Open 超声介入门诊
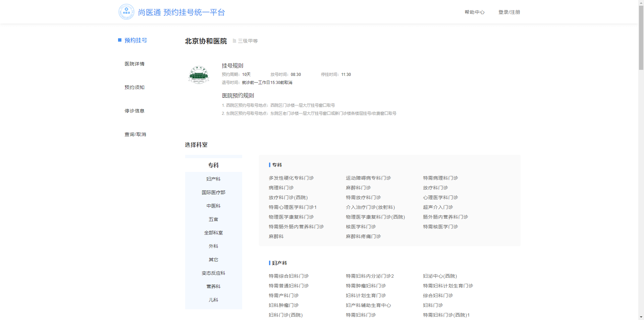This screenshot has width=644, height=320. [x=438, y=207]
